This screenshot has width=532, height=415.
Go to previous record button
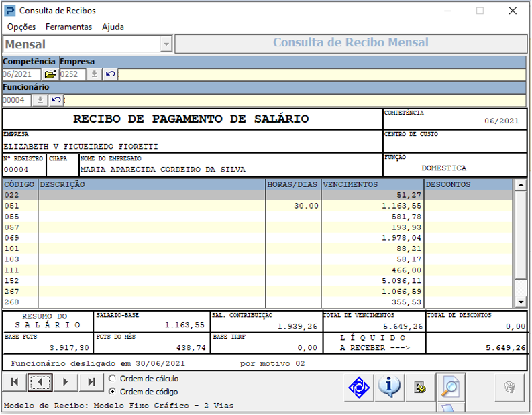click(40, 382)
